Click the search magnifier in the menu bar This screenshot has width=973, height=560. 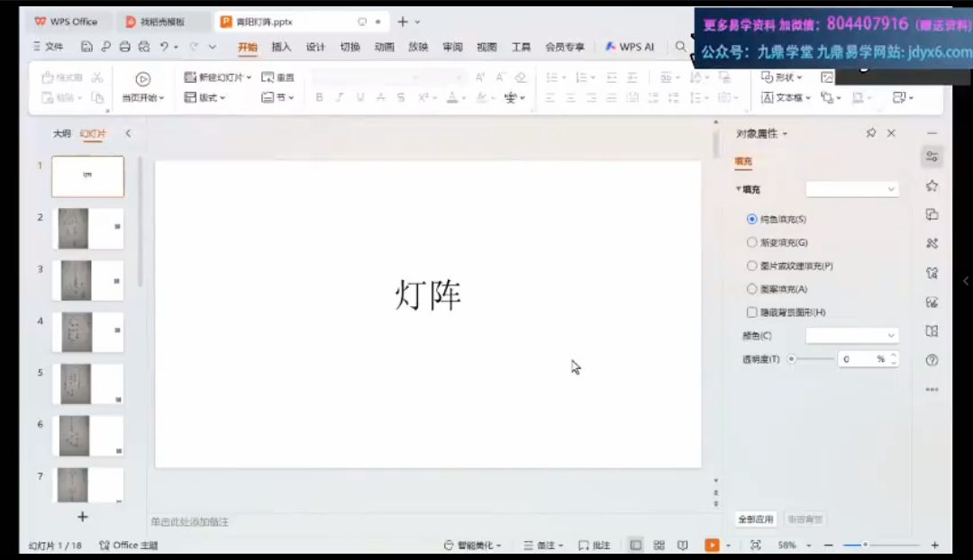[x=681, y=47]
